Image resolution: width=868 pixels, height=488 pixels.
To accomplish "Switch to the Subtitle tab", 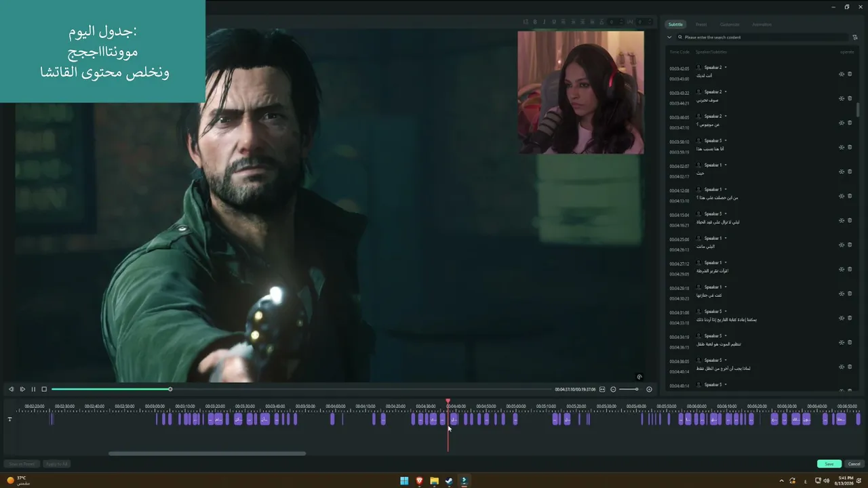I will coord(675,24).
